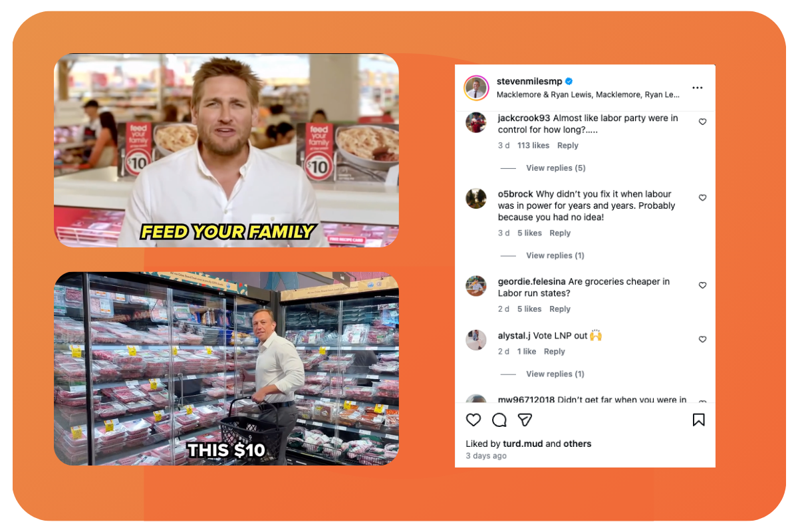Expand View replies (1) under o5brock's comment

point(555,256)
